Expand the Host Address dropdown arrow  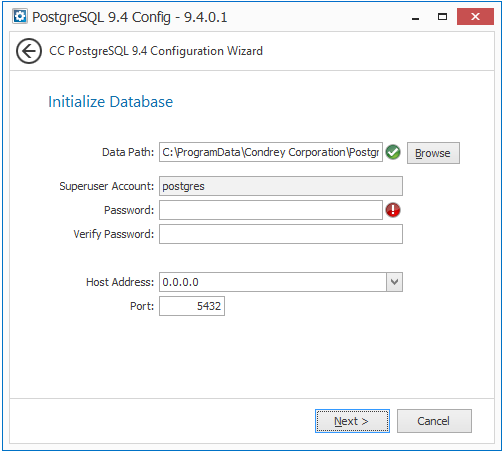[x=394, y=282]
